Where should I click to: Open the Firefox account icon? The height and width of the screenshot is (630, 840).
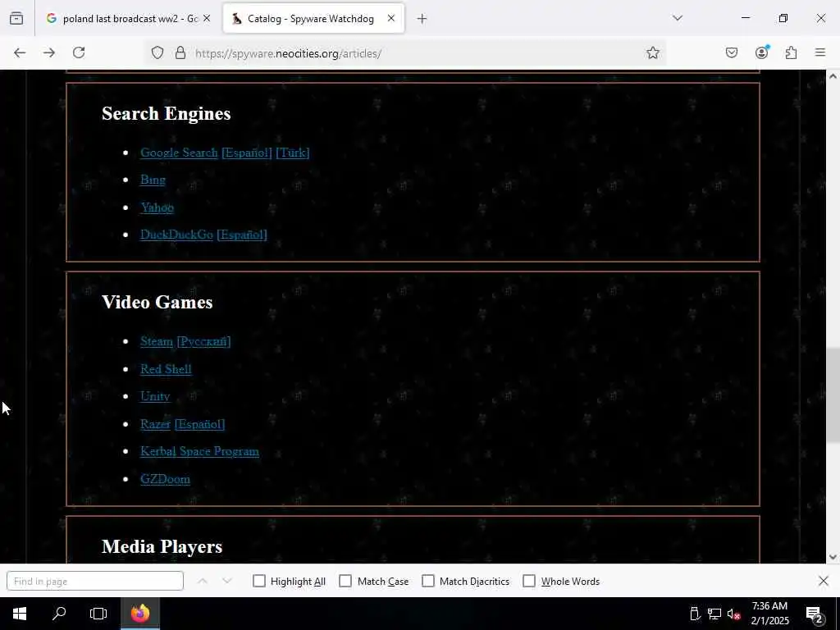761,52
